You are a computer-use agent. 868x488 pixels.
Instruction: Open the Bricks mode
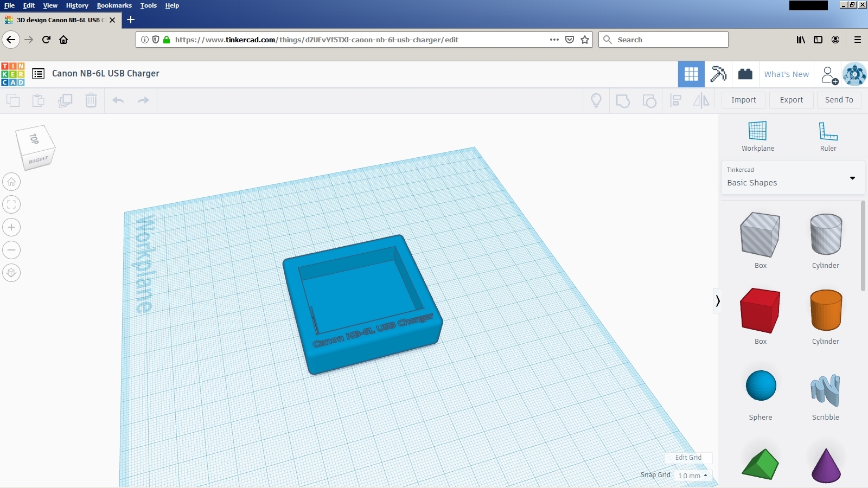745,74
